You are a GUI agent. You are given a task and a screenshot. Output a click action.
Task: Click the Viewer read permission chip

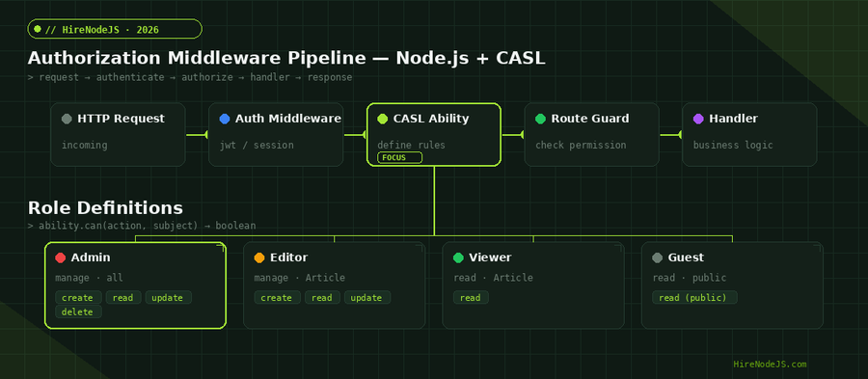(471, 298)
